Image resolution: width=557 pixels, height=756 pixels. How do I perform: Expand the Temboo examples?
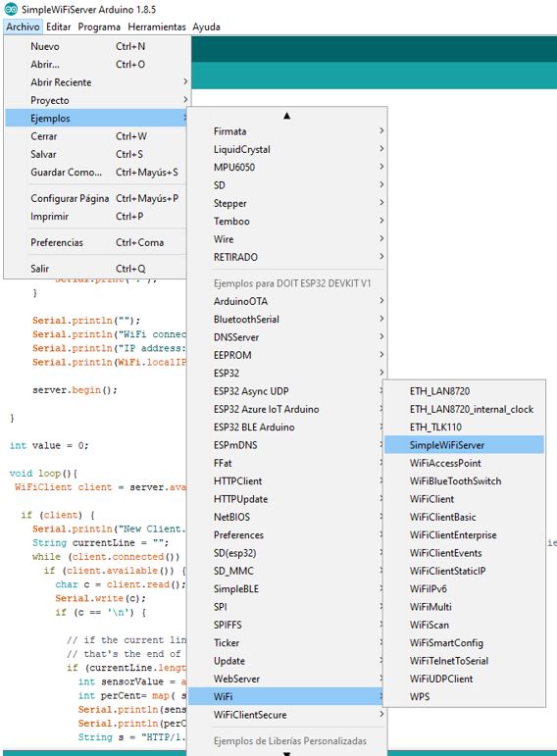tap(287, 222)
